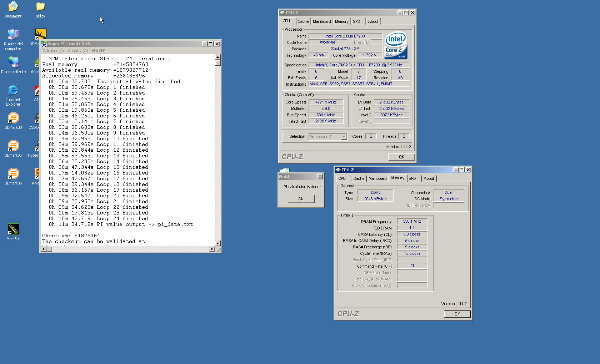Click the vertical scrollbar thumb in Super PI
Image resolution: width=600 pixels, height=364 pixels.
click(218, 63)
